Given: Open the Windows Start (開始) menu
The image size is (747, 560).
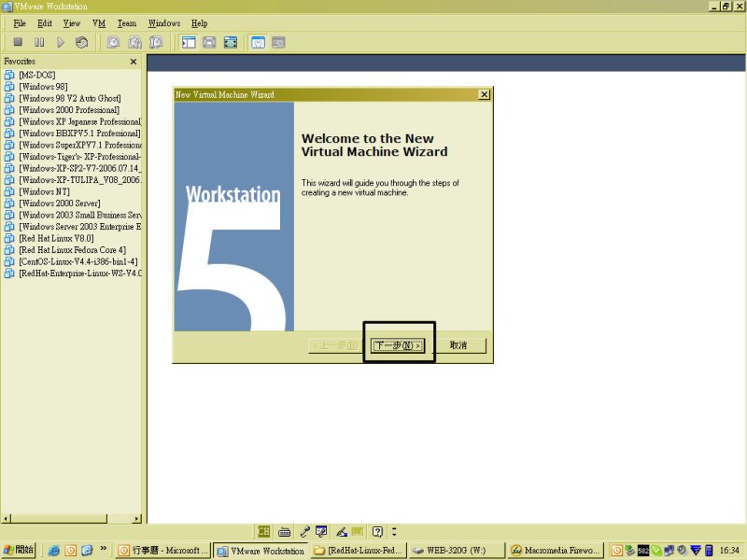Looking at the screenshot, I should 19,550.
